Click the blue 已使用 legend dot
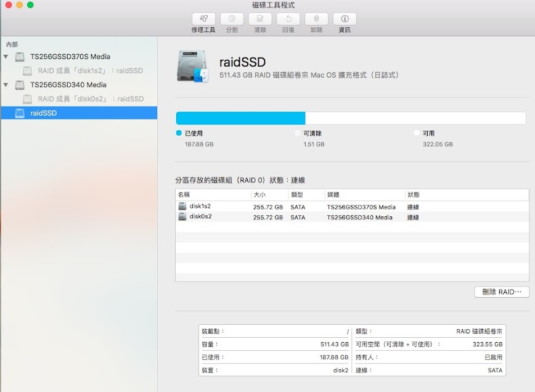Screen dimensions: 535x392 click(179, 133)
